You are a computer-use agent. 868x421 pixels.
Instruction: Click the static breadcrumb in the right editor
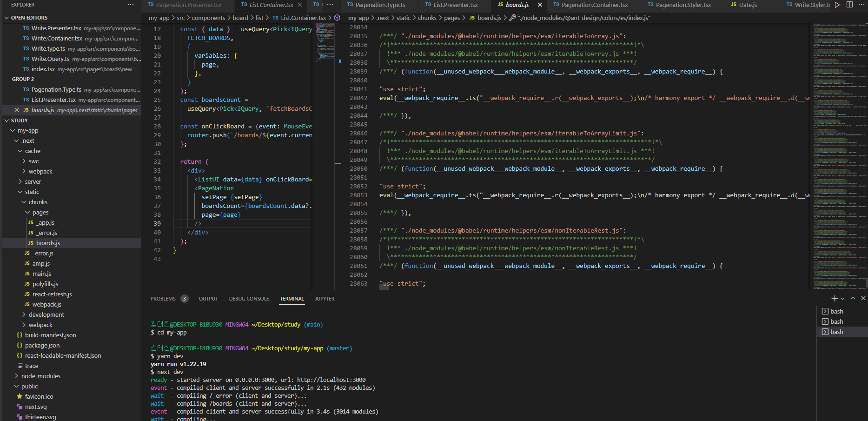pyautogui.click(x=404, y=18)
